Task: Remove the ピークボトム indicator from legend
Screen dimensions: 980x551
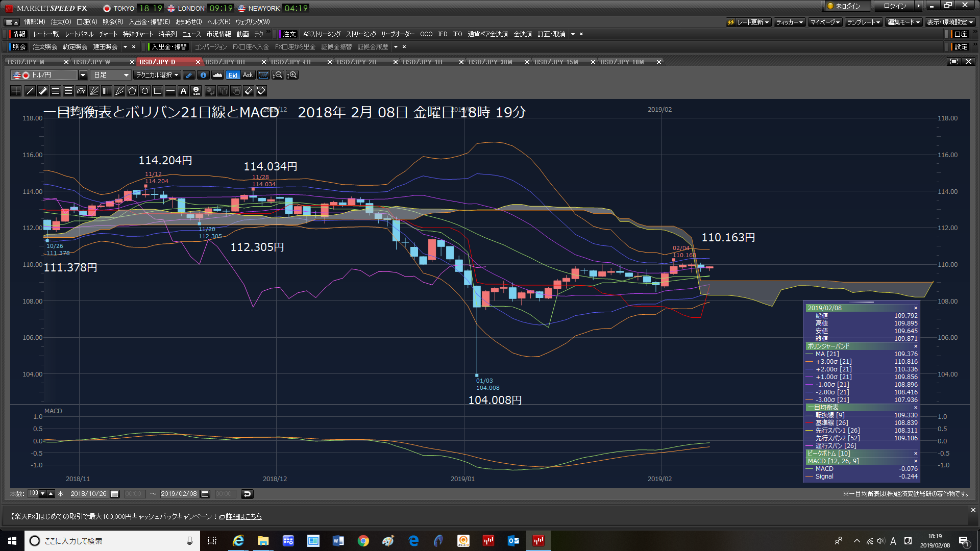Action: tap(916, 454)
